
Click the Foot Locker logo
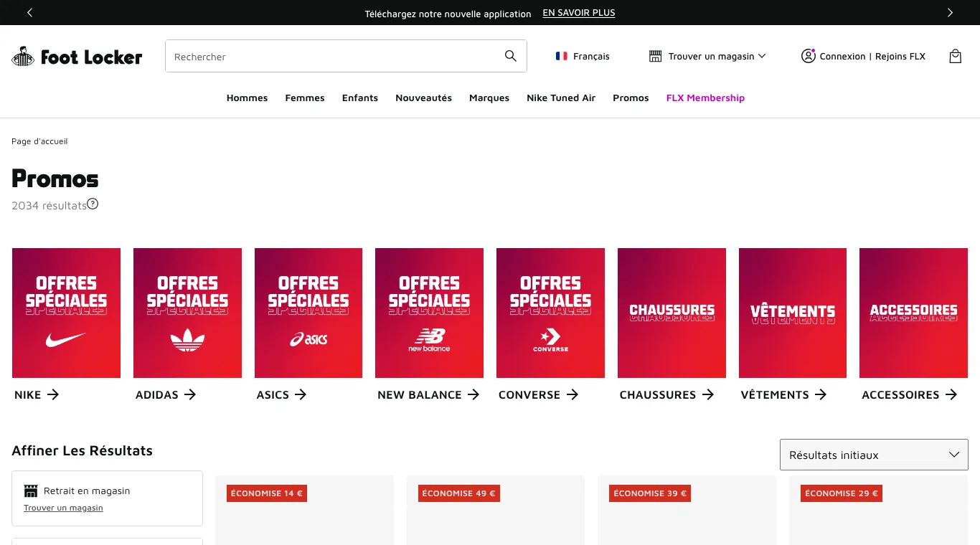(x=77, y=56)
